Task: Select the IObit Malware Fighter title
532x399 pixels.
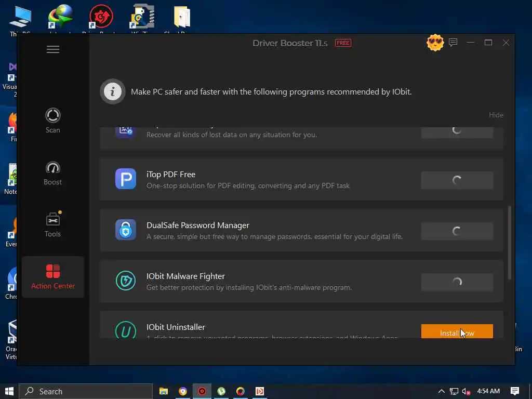Action: point(185,276)
